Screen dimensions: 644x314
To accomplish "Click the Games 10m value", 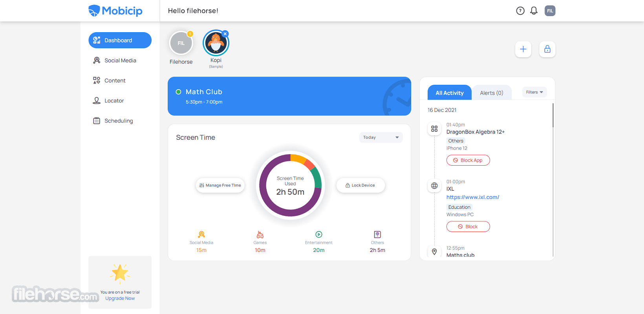I will point(260,250).
